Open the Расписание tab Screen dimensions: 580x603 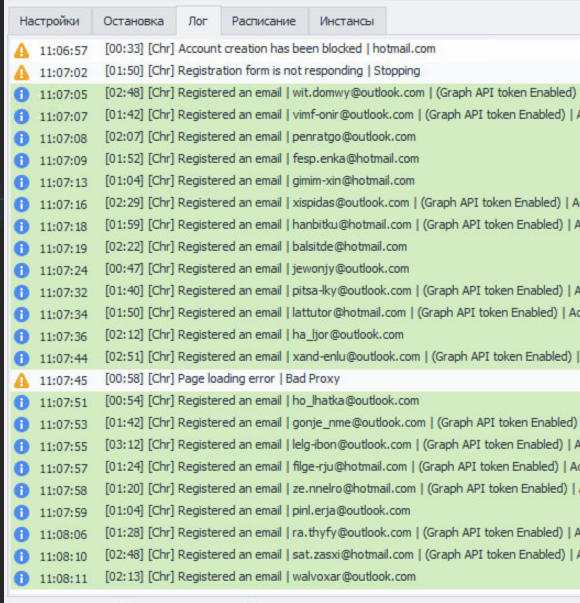[x=264, y=21]
